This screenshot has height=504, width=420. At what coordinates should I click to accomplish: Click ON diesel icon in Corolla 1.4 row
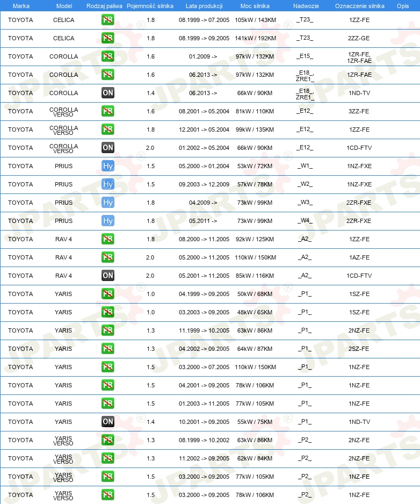point(107,93)
